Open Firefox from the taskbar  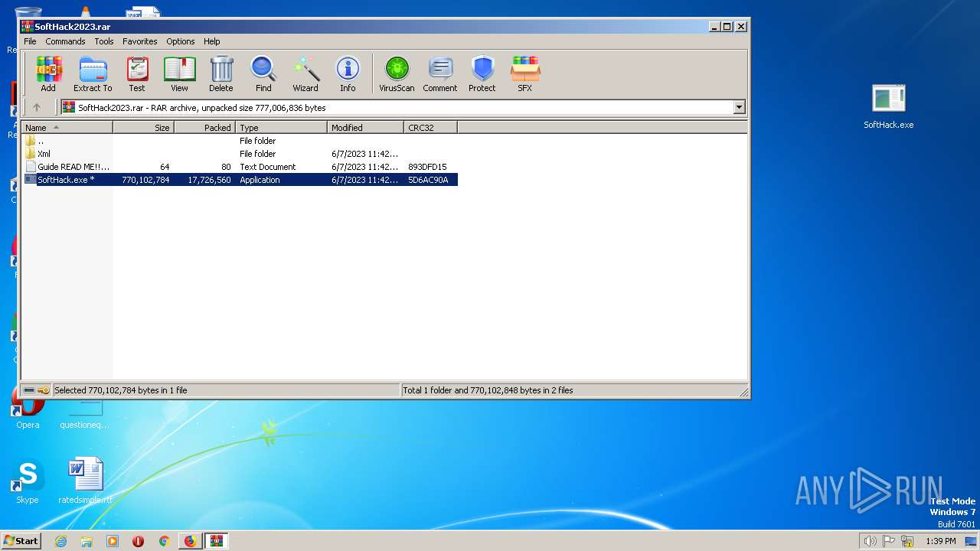190,541
